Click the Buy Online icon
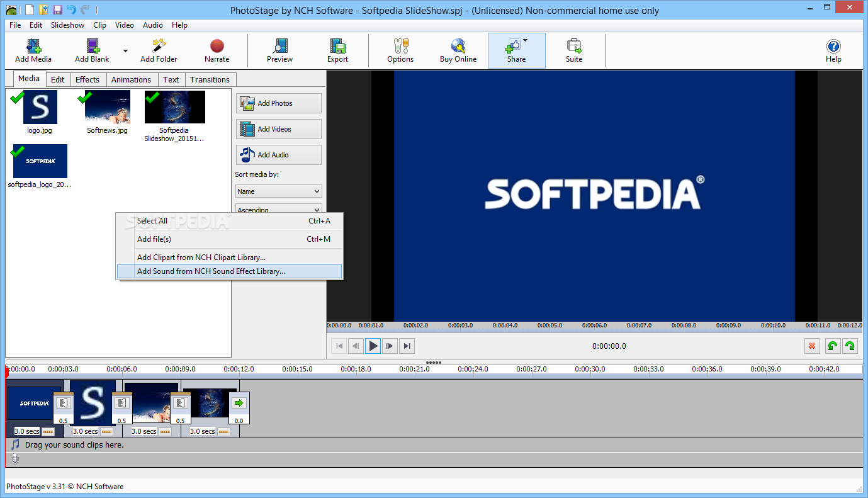This screenshot has height=498, width=868. [458, 46]
